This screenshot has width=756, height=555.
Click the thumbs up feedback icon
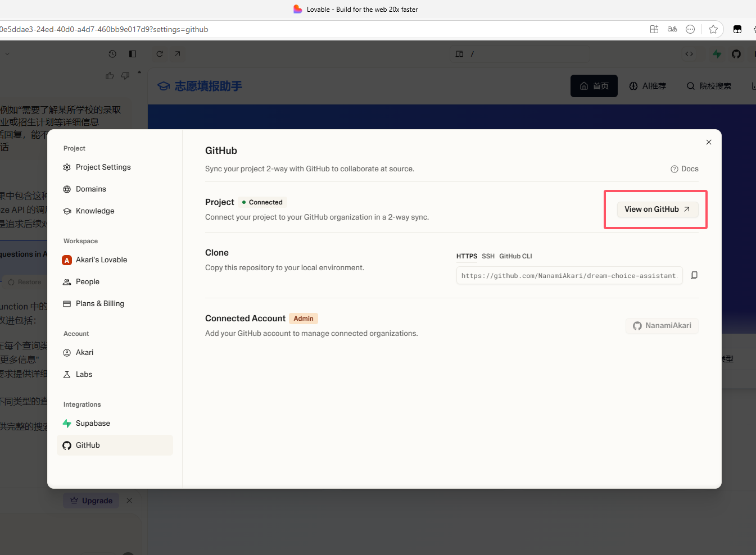point(110,75)
